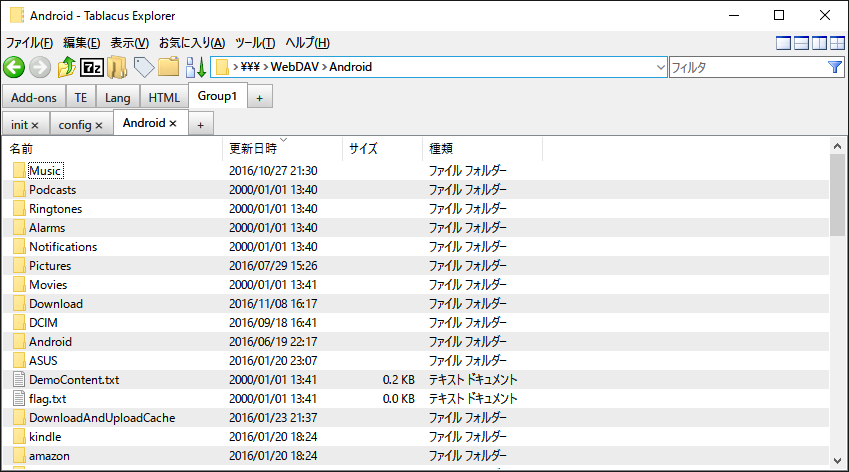The width and height of the screenshot is (849, 472).
Task: Expand the address bar history dropdown
Action: pos(660,68)
